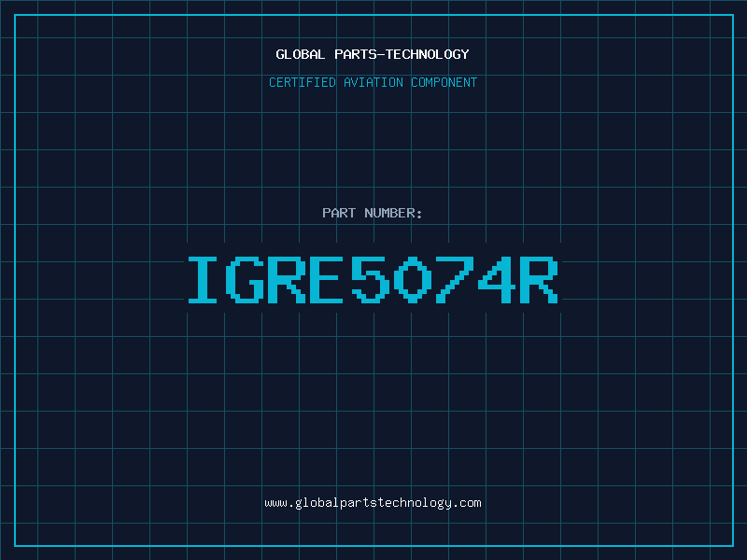
Task: Click the Global Parts-Technology company title
Action: pyautogui.click(x=373, y=54)
